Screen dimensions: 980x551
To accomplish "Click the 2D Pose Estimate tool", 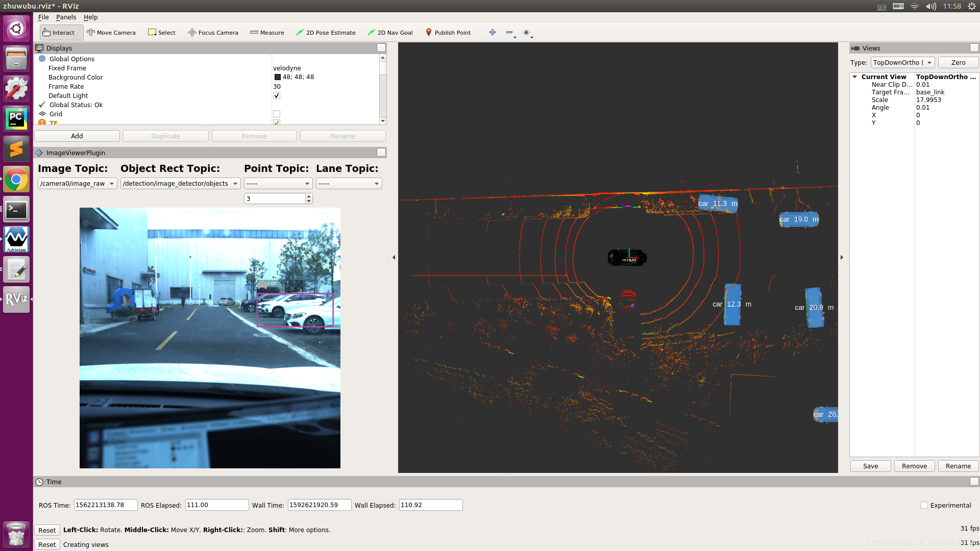I will (x=327, y=32).
